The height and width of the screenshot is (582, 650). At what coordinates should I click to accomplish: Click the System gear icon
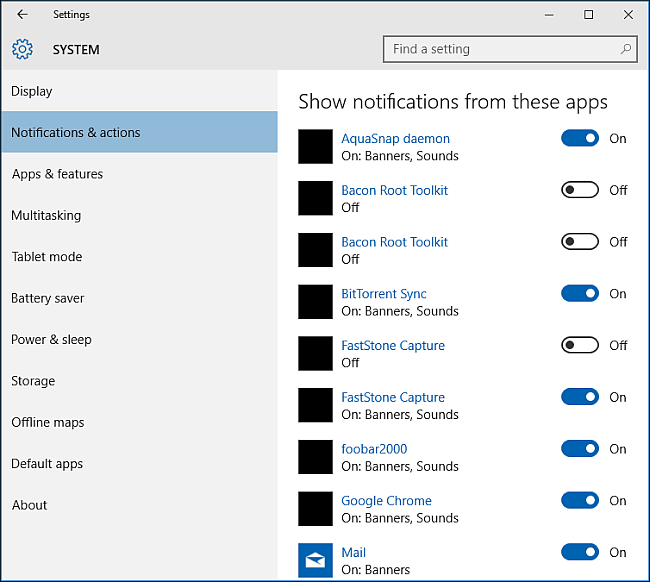(22, 49)
